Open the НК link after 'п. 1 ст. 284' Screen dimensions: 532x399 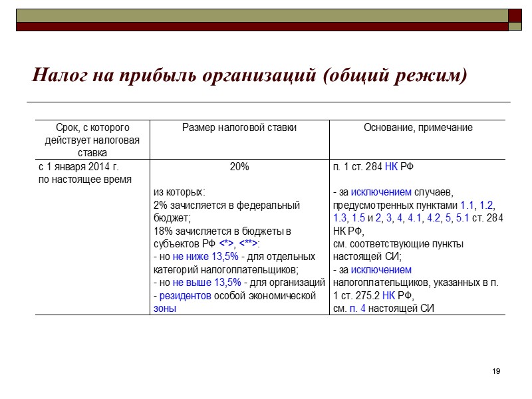(391, 167)
